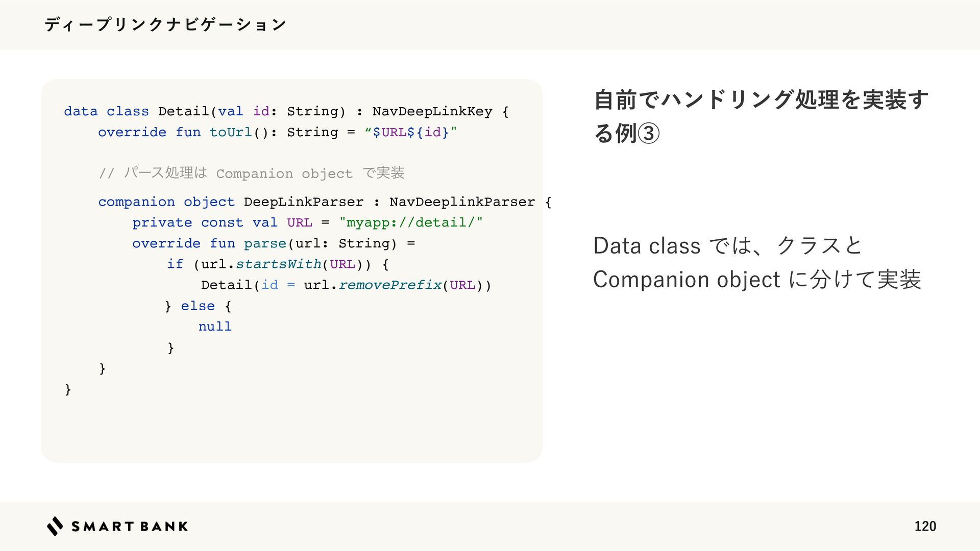Click the call "url.removePrefix(URL)"
The width and height of the screenshot is (980, 551).
coord(394,285)
